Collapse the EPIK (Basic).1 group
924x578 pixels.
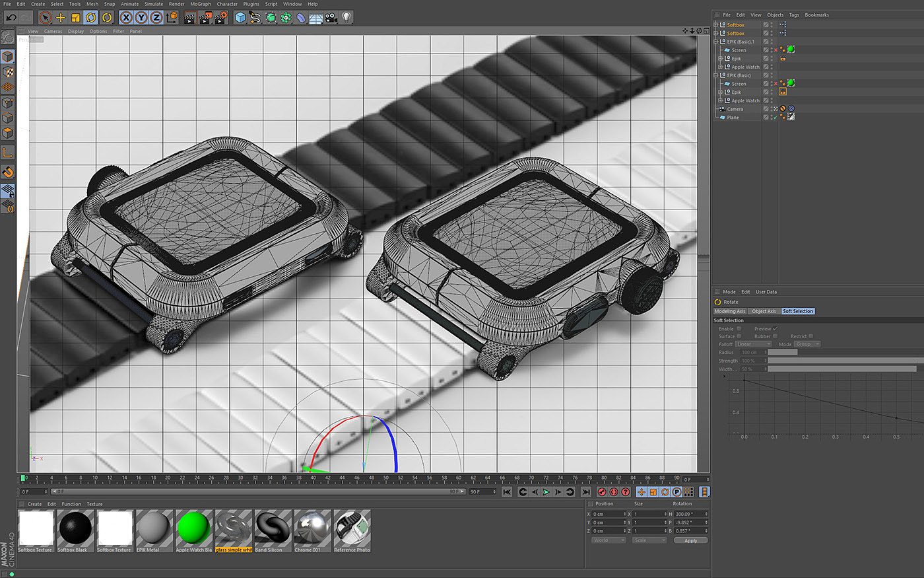coord(716,42)
